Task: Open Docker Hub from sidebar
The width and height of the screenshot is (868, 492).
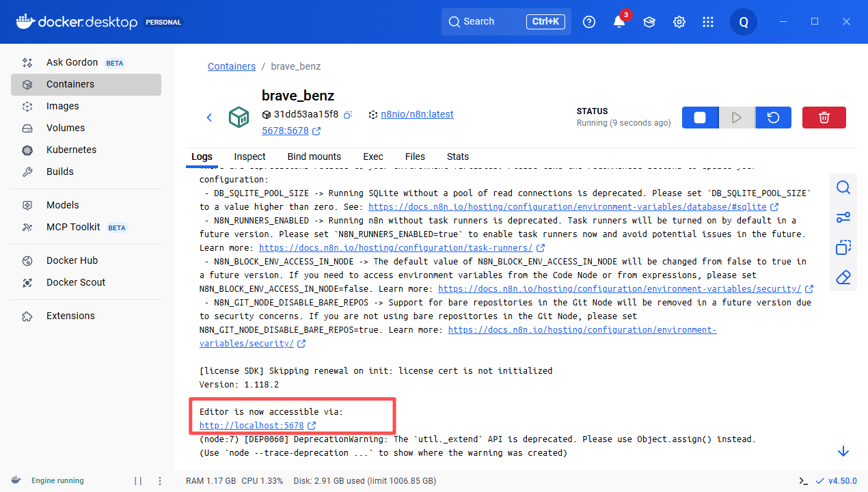Action: pos(86,260)
